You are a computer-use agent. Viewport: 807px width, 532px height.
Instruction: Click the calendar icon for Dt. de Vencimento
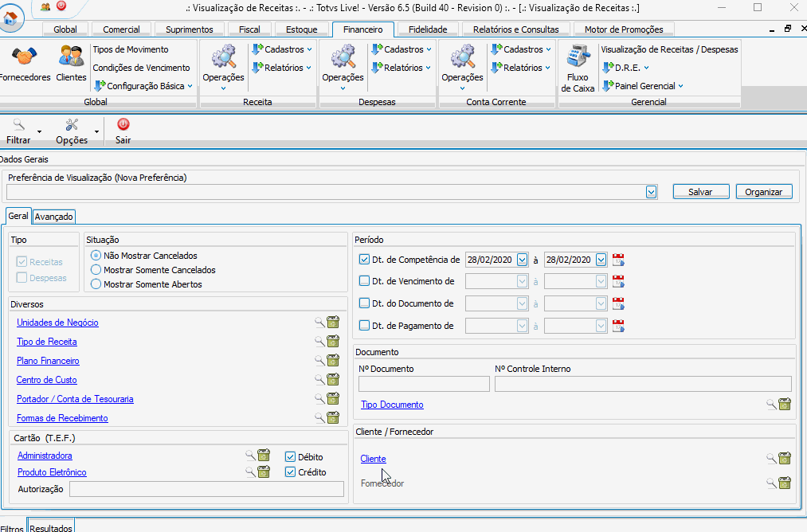pyautogui.click(x=618, y=281)
